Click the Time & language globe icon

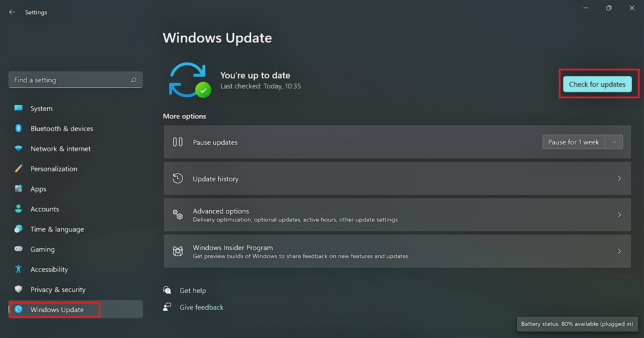pyautogui.click(x=18, y=229)
